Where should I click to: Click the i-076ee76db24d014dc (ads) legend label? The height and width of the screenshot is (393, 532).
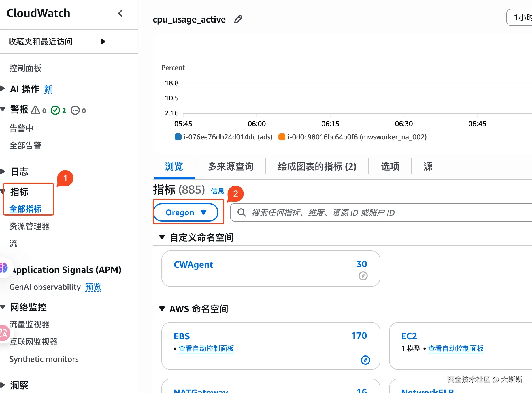click(228, 137)
